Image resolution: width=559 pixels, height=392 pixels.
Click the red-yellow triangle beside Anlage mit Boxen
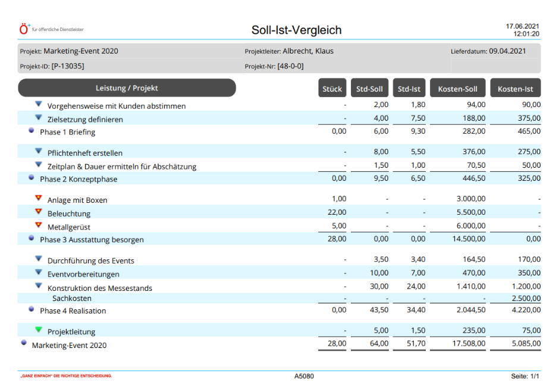click(39, 198)
